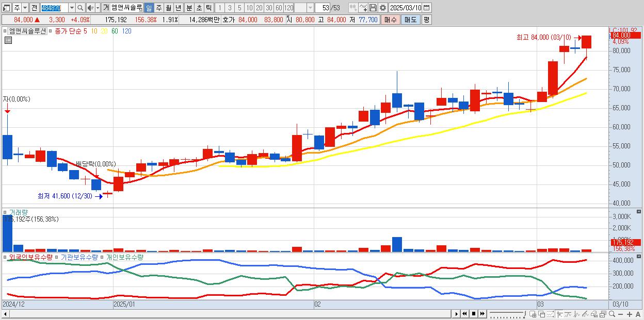Select the 년 yearly period button
The height and width of the screenshot is (320, 644).
[178, 8]
